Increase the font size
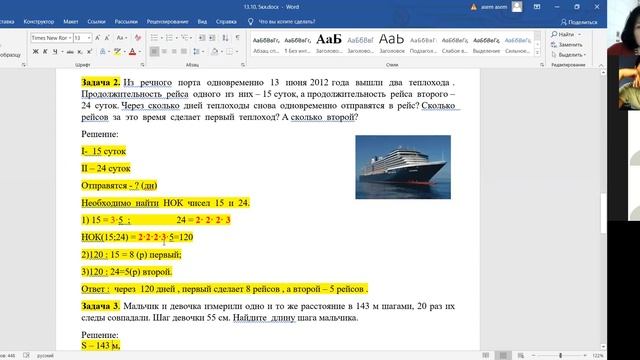 98,38
